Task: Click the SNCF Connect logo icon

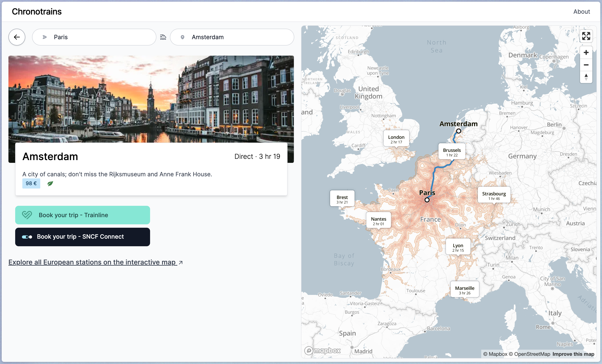Action: click(x=27, y=237)
